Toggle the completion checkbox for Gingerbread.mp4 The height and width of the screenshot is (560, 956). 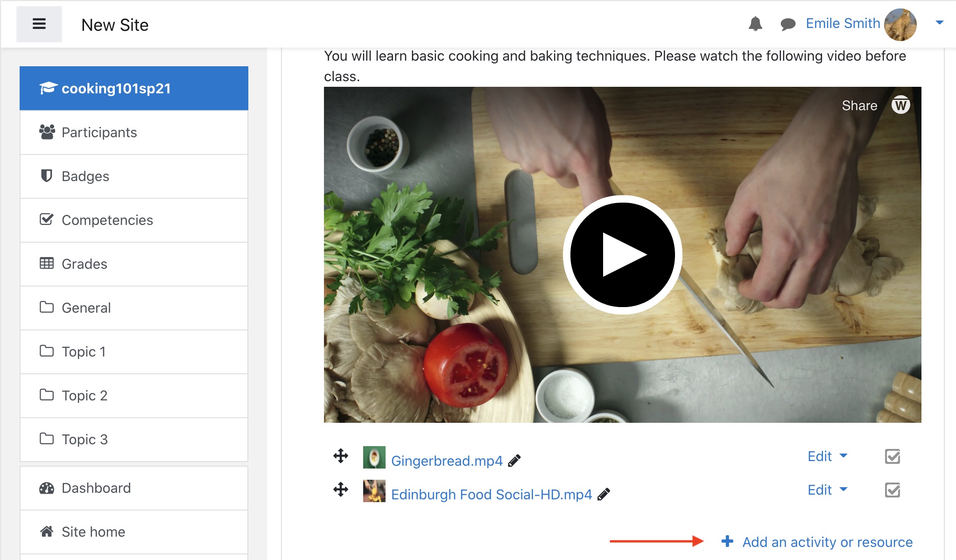coord(893,456)
